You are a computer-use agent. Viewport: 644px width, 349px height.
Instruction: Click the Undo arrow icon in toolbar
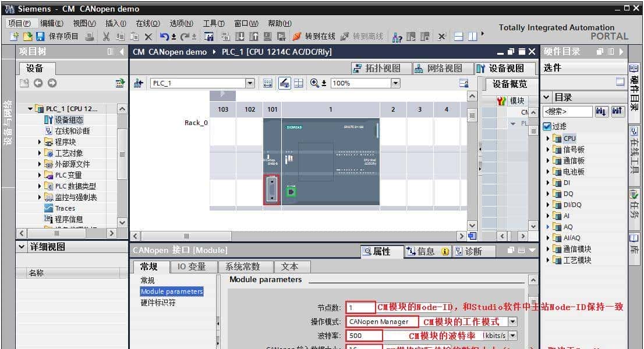point(164,37)
